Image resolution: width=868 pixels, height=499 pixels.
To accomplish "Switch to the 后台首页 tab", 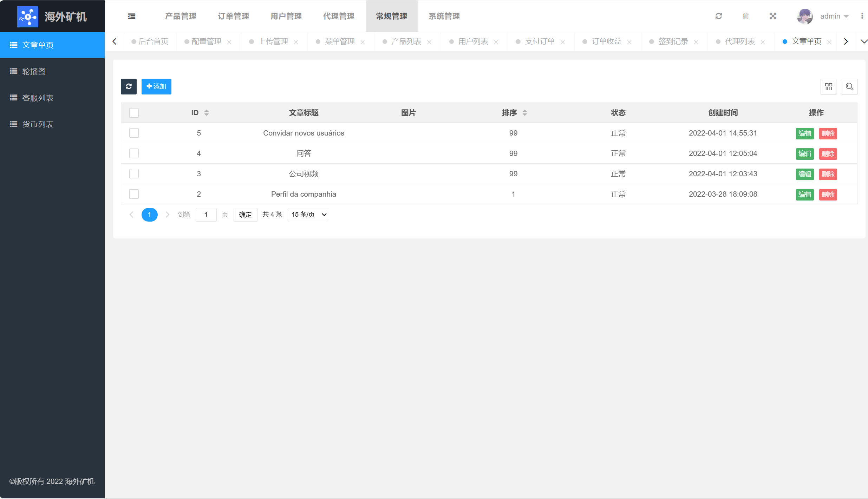I will (150, 41).
